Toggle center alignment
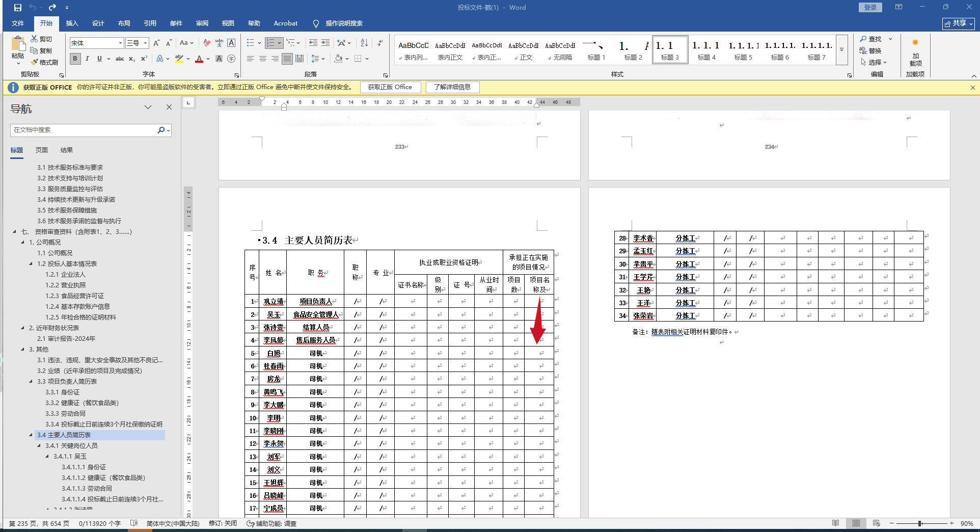The width and height of the screenshot is (980, 532). (263, 59)
